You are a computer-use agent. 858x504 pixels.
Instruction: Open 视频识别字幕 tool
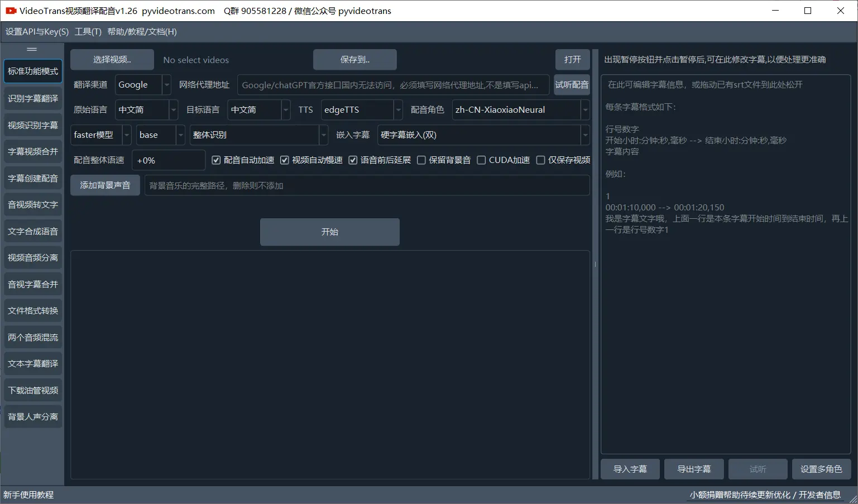coord(33,125)
